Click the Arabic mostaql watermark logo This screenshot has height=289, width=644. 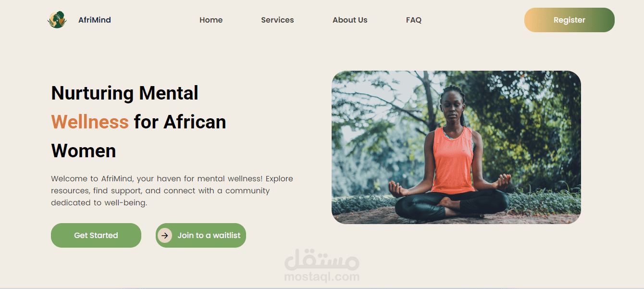322,259
